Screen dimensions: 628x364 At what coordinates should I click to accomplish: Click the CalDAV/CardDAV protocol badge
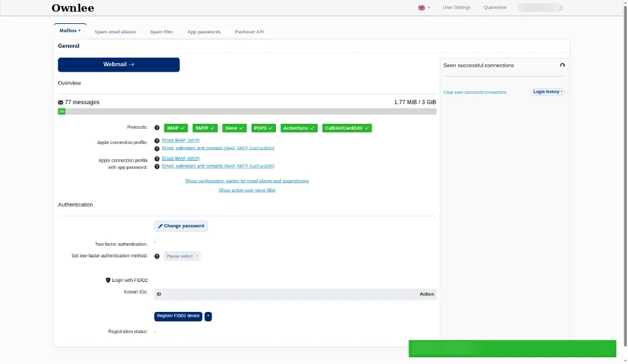click(347, 128)
